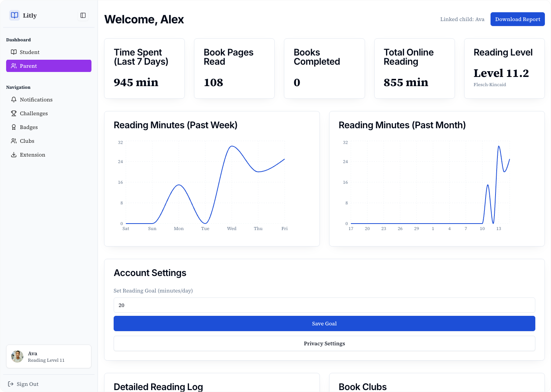Click the Linked child: Ava label
551x392 pixels.
tap(462, 19)
